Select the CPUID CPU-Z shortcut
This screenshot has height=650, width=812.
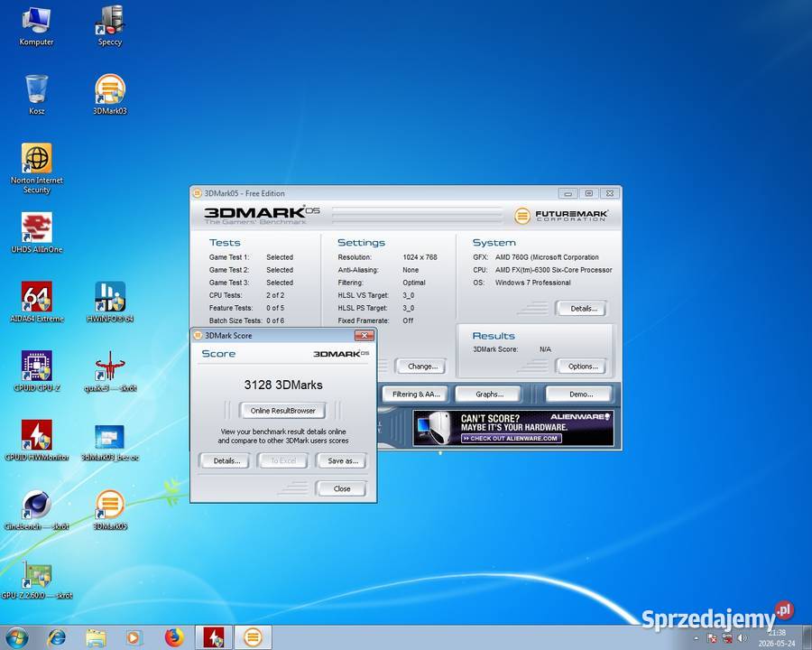[x=36, y=371]
